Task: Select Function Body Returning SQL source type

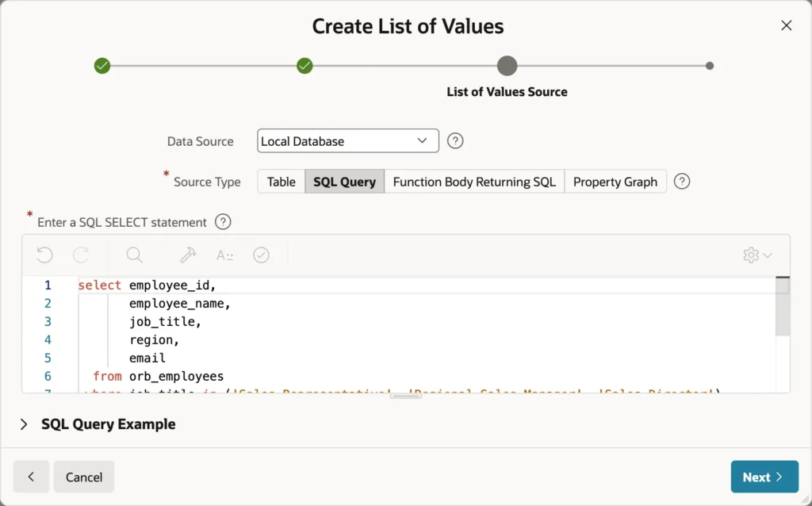Action: 474,182
